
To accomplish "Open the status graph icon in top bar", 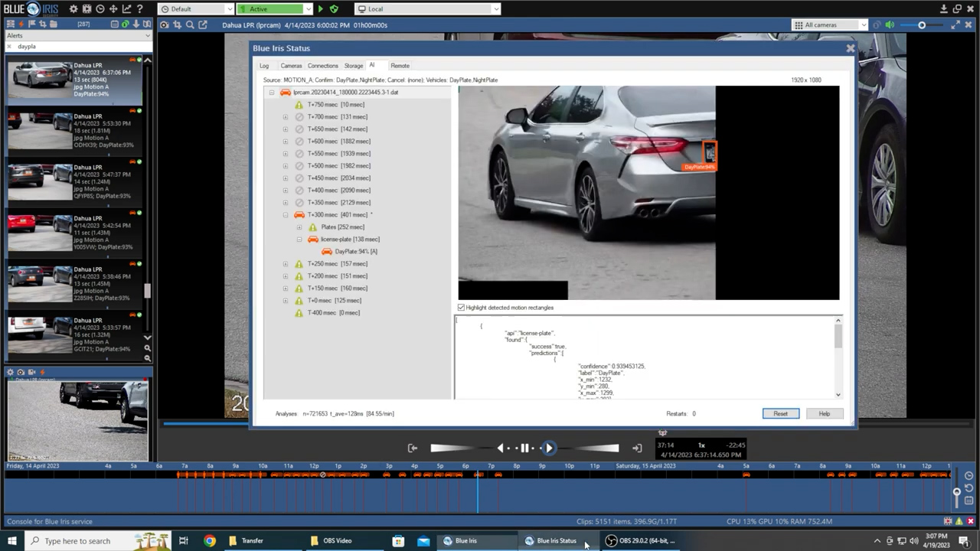I will click(x=126, y=9).
